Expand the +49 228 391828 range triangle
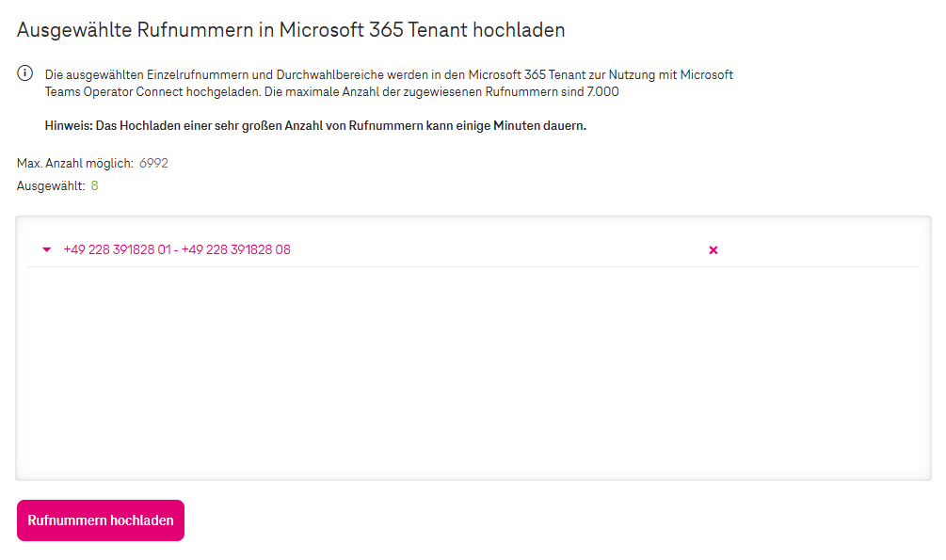 click(46, 250)
